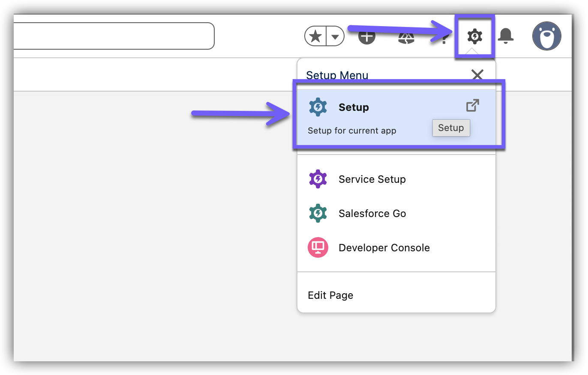This screenshot has width=588, height=375.
Task: Close the Setup Menu panel
Action: pyautogui.click(x=477, y=75)
